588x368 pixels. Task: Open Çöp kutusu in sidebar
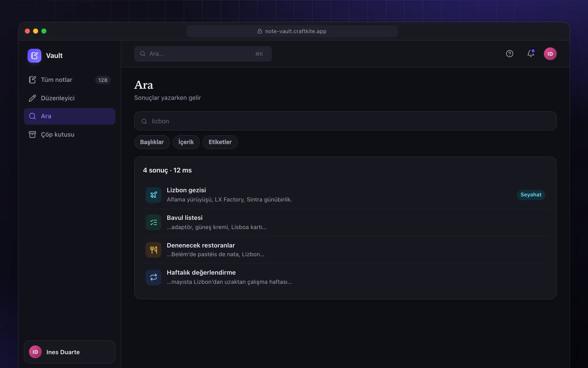point(69,135)
